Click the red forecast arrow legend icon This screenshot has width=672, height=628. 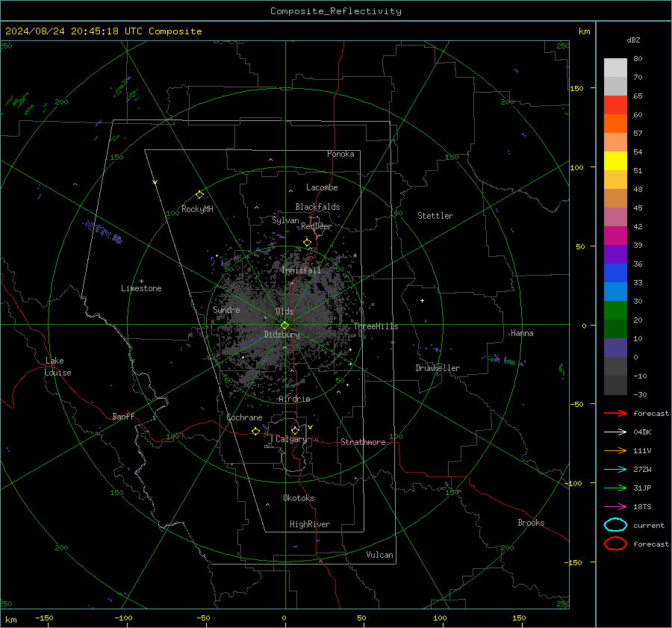pos(615,413)
